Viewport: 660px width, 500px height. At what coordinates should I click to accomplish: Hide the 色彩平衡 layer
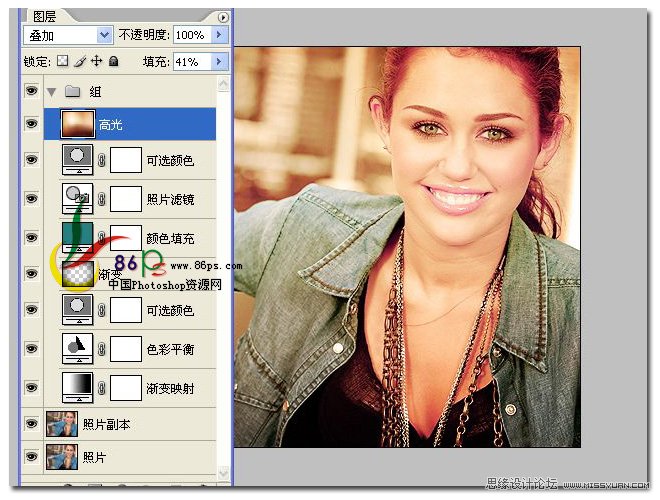point(32,348)
